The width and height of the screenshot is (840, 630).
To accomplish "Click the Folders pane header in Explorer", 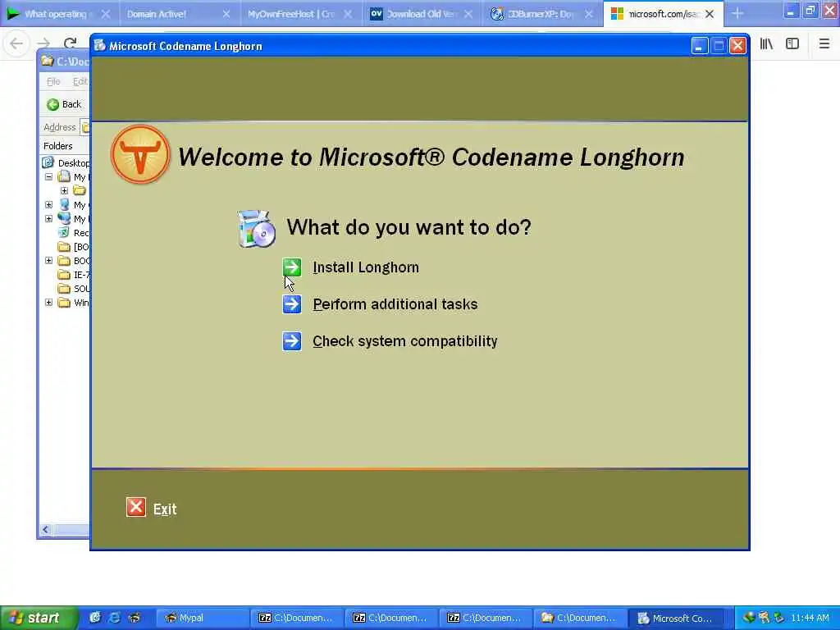I will (58, 146).
